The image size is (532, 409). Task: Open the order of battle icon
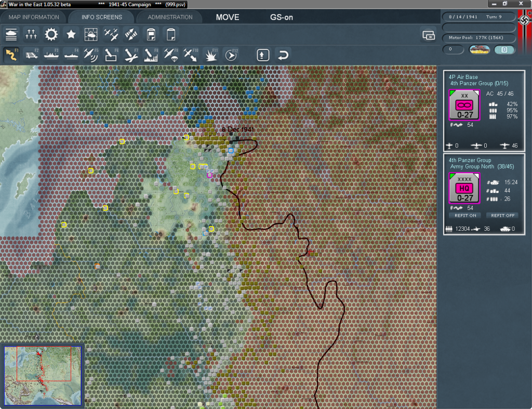(x=11, y=34)
